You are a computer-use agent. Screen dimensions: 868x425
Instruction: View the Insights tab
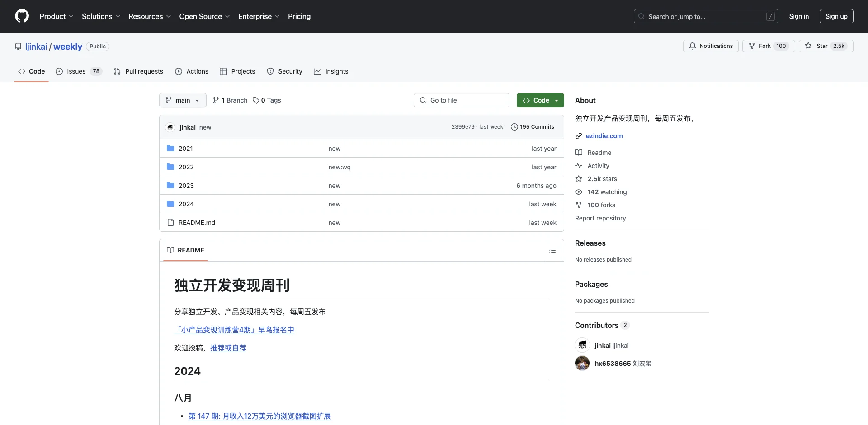click(x=331, y=71)
